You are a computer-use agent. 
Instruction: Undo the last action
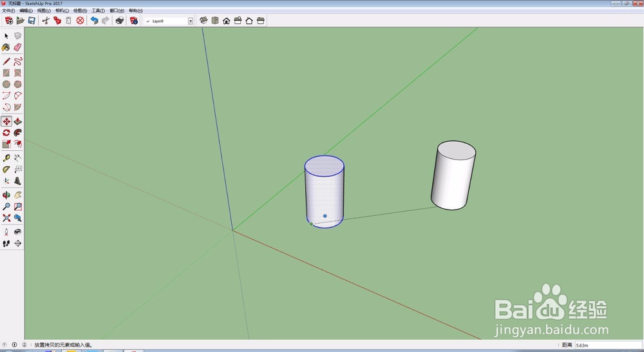(94, 21)
